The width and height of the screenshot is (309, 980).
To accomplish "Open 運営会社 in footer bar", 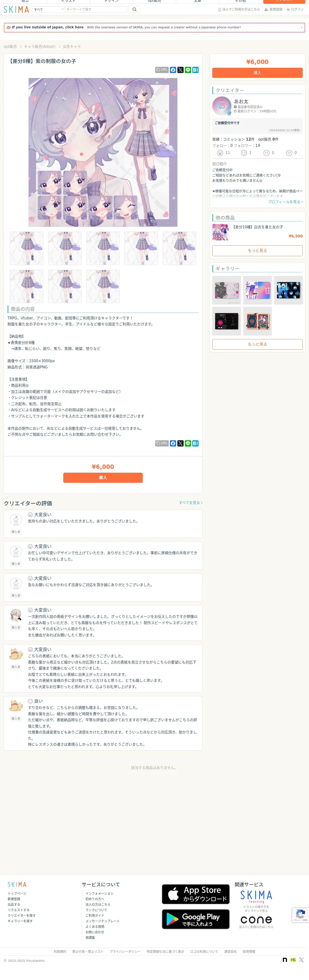I will (x=230, y=951).
